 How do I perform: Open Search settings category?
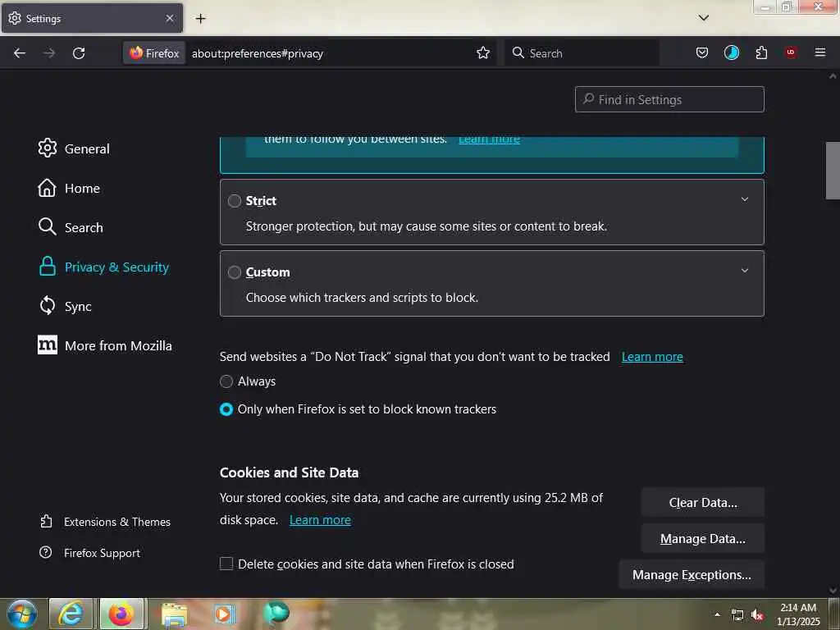pyautogui.click(x=71, y=227)
